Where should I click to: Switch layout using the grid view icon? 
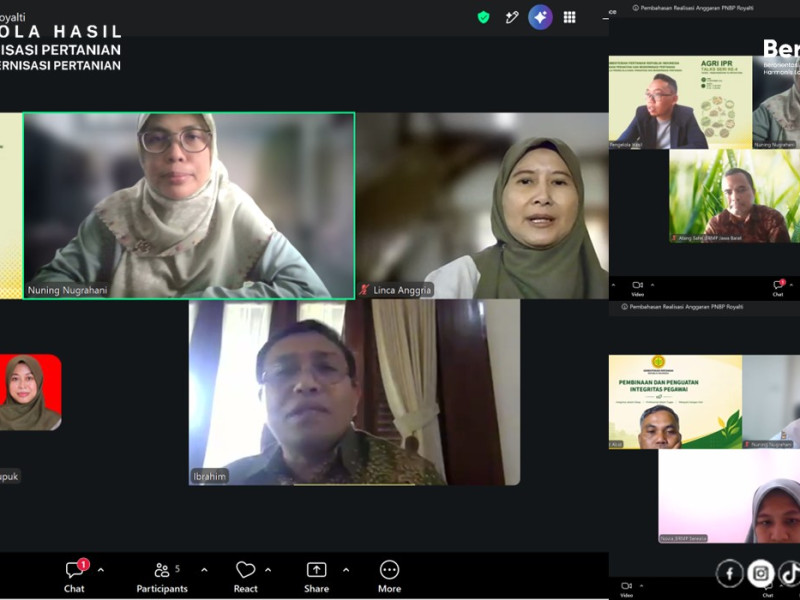(569, 17)
